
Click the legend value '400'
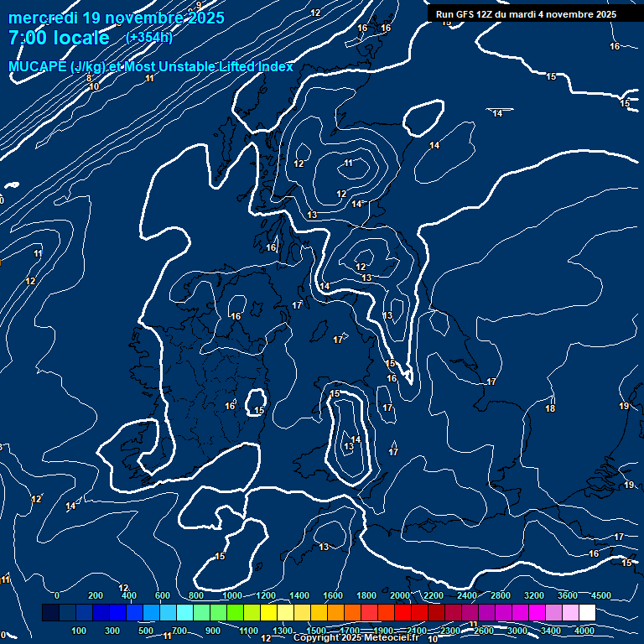click(129, 595)
